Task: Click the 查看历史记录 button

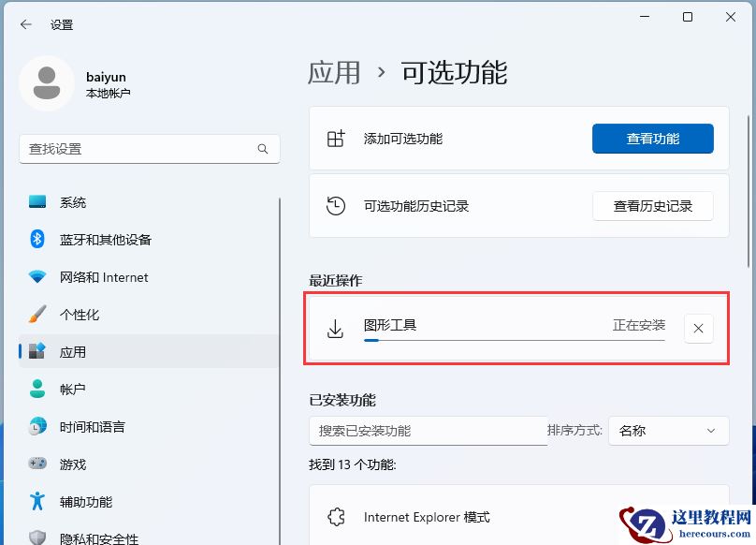Action: click(652, 205)
